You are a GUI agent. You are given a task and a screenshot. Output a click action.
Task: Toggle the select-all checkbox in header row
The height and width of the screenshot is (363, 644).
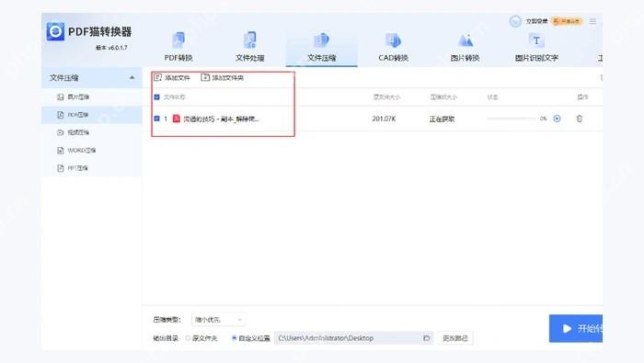pyautogui.click(x=156, y=97)
